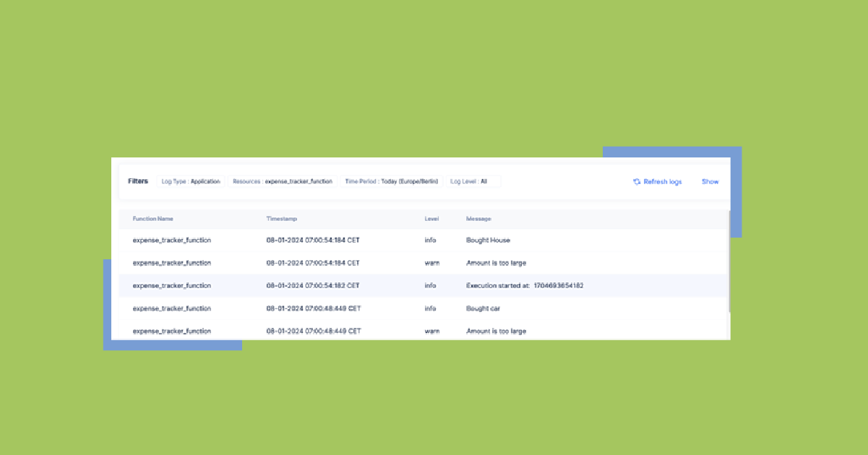Image resolution: width=868 pixels, height=455 pixels.
Task: Click the Execution started at: 1704693654182 message
Action: point(525,286)
